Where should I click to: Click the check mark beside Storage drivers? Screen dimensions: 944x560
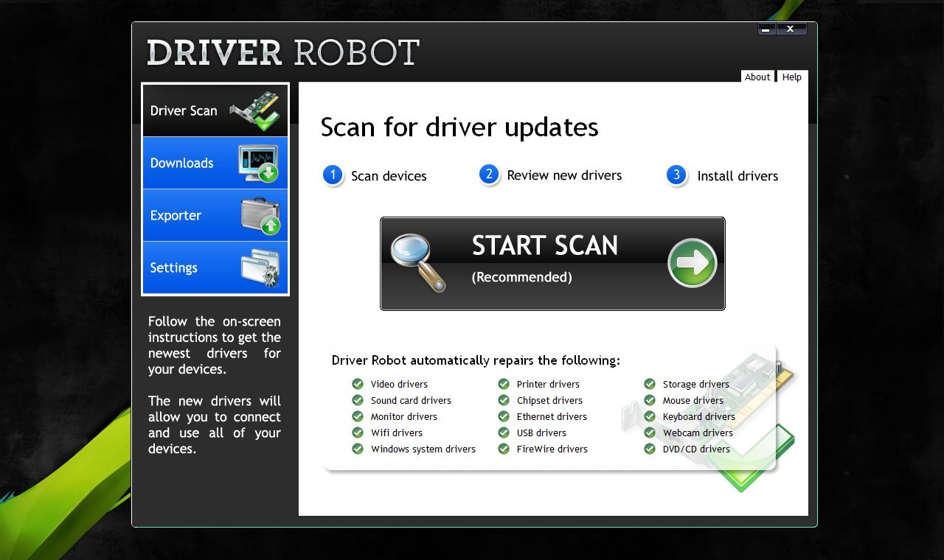[x=650, y=384]
